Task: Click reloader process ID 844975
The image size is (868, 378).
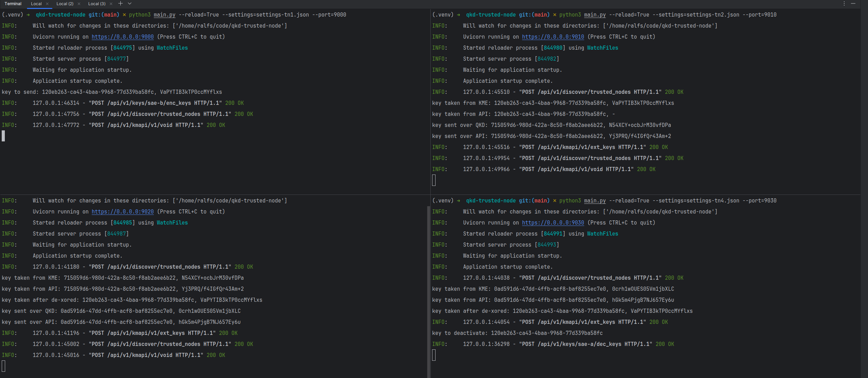Action: pos(123,48)
